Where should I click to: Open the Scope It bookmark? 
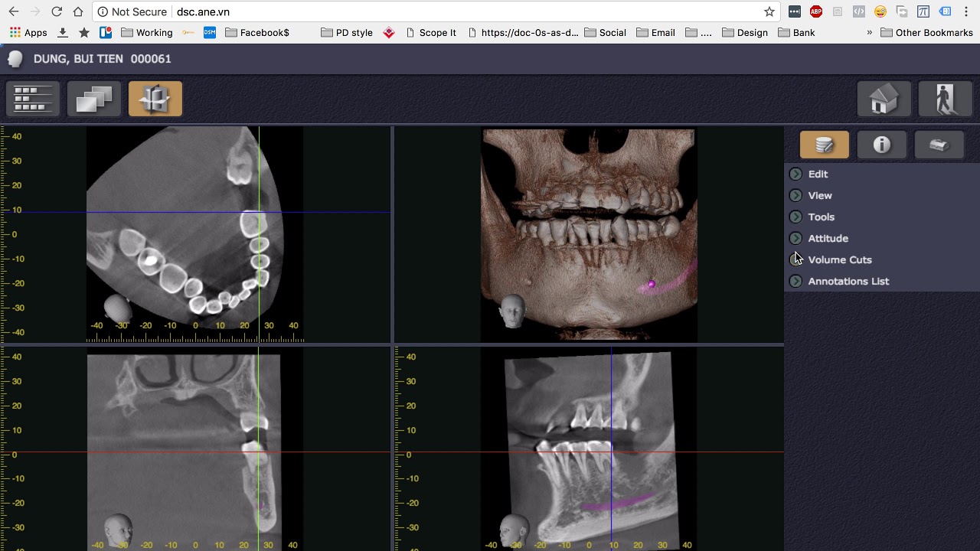[x=430, y=33]
